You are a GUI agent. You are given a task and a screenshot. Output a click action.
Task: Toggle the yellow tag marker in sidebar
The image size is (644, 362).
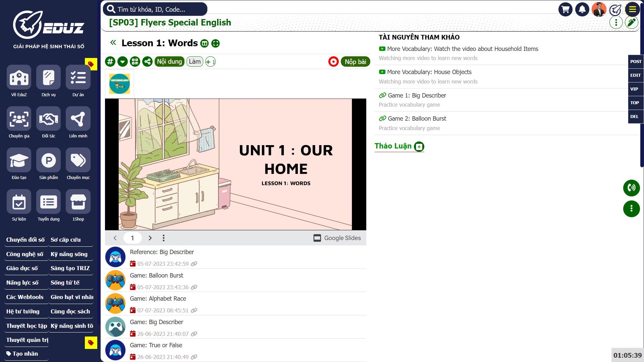pyautogui.click(x=91, y=64)
